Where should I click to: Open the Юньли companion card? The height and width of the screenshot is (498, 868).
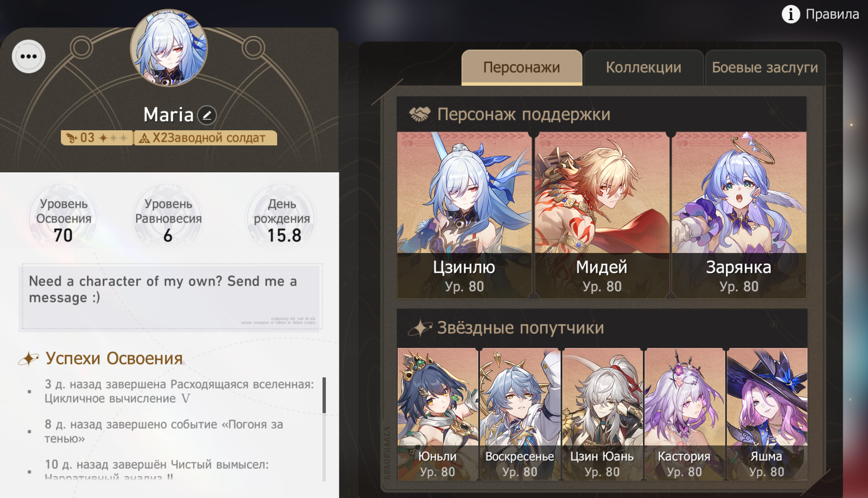tap(438, 414)
